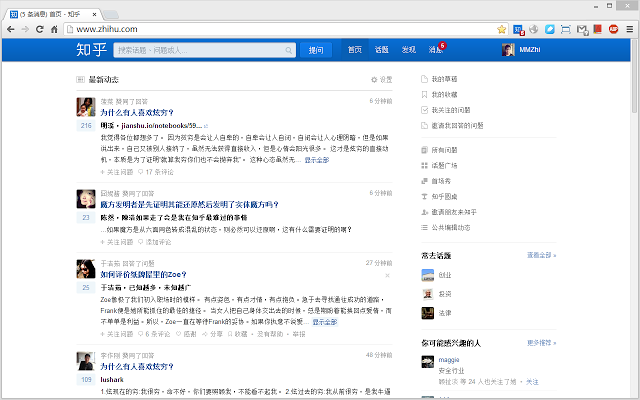Open 设置 settings gear for feed
640x400 pixels.
381,79
